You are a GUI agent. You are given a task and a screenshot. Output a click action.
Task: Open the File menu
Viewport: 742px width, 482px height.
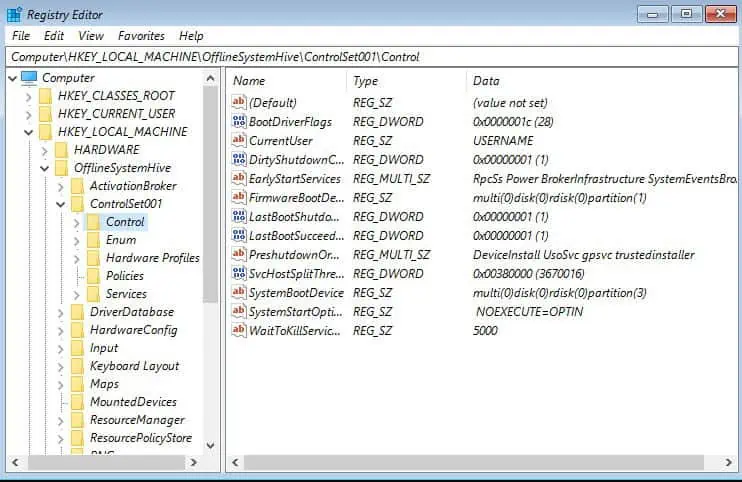[21, 36]
